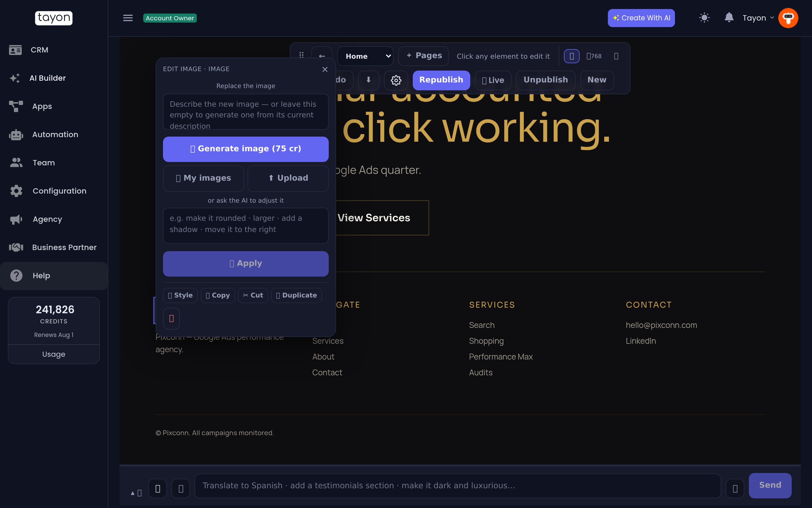Select the 768 tablet viewport toggle
812x508 pixels.
pos(594,56)
